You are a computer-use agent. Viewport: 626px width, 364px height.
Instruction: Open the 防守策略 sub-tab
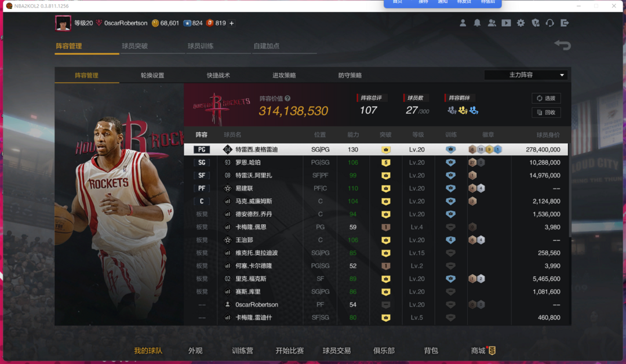pyautogui.click(x=350, y=75)
